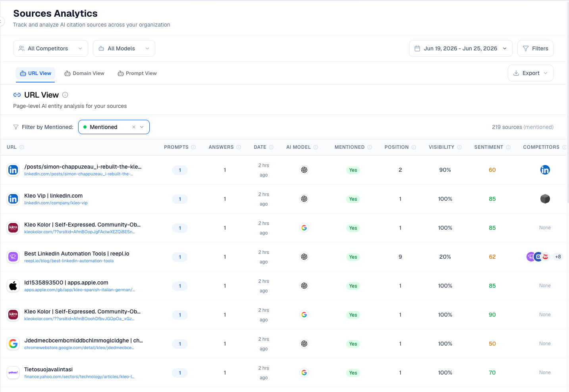Open the Export dropdown menu
The width and height of the screenshot is (569, 392).
[530, 73]
